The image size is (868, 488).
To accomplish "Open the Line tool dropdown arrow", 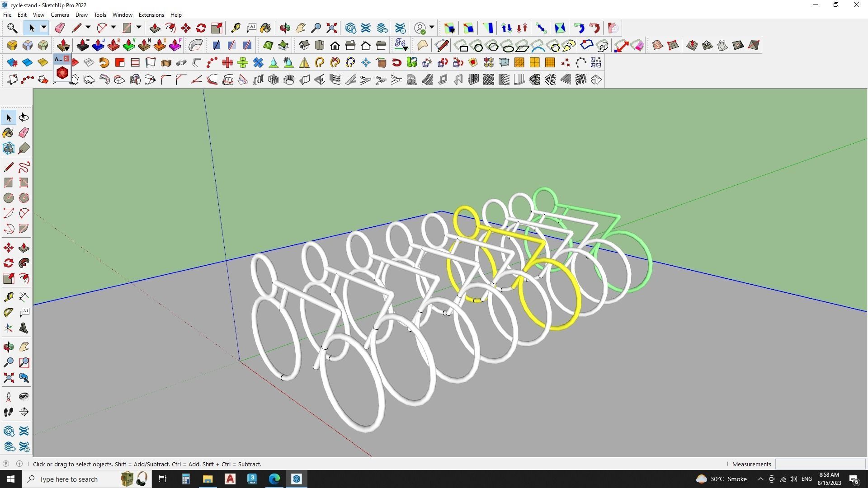I will [x=88, y=28].
